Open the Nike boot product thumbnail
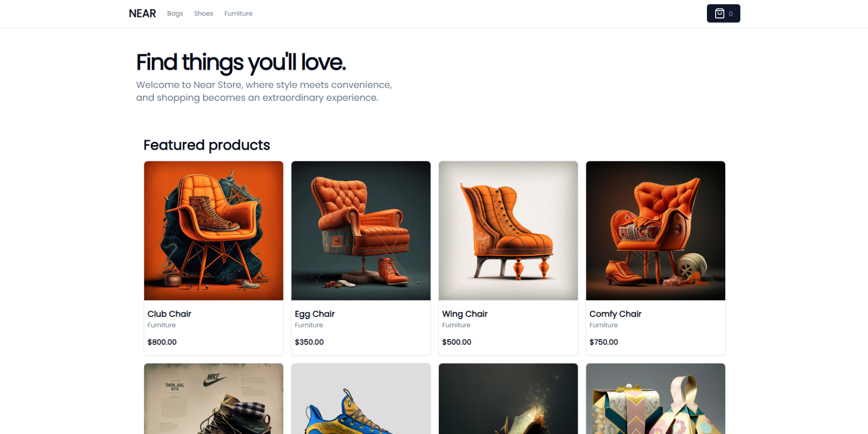 tap(214, 399)
